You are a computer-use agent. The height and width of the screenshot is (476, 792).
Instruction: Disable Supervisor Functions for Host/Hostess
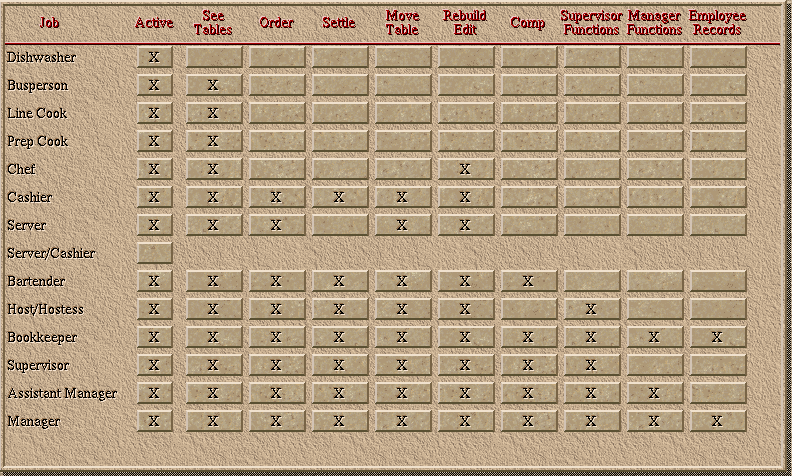[x=591, y=309]
